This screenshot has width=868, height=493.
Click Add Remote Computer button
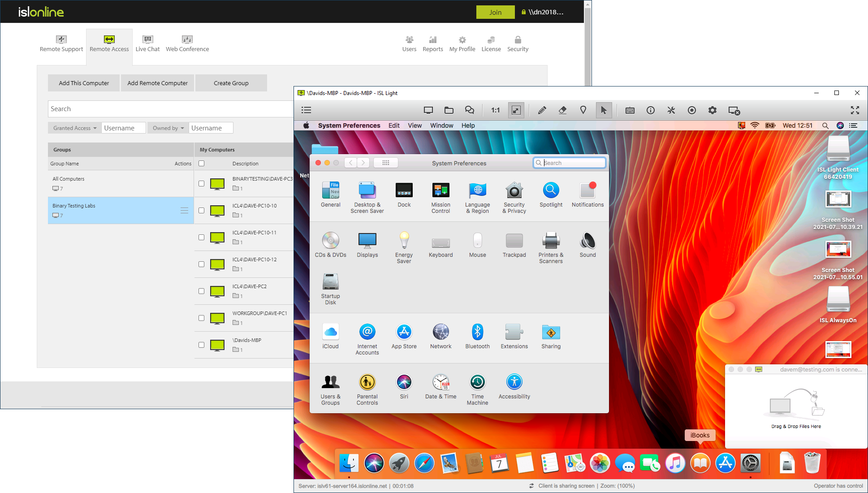(x=158, y=83)
